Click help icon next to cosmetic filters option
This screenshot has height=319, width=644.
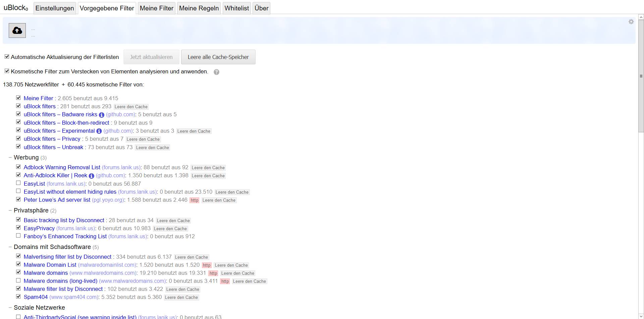(x=216, y=72)
